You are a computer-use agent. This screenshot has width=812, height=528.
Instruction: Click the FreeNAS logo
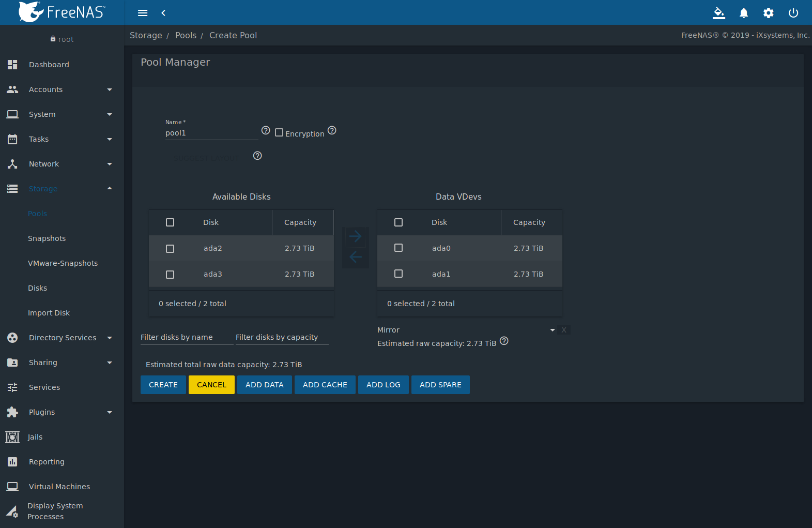coord(62,12)
